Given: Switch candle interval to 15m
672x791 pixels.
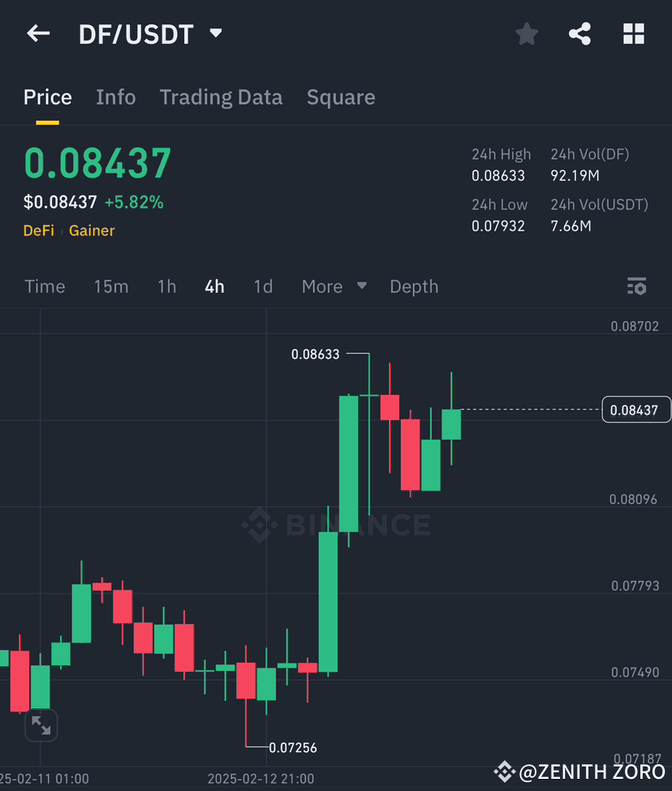Looking at the screenshot, I should [111, 286].
